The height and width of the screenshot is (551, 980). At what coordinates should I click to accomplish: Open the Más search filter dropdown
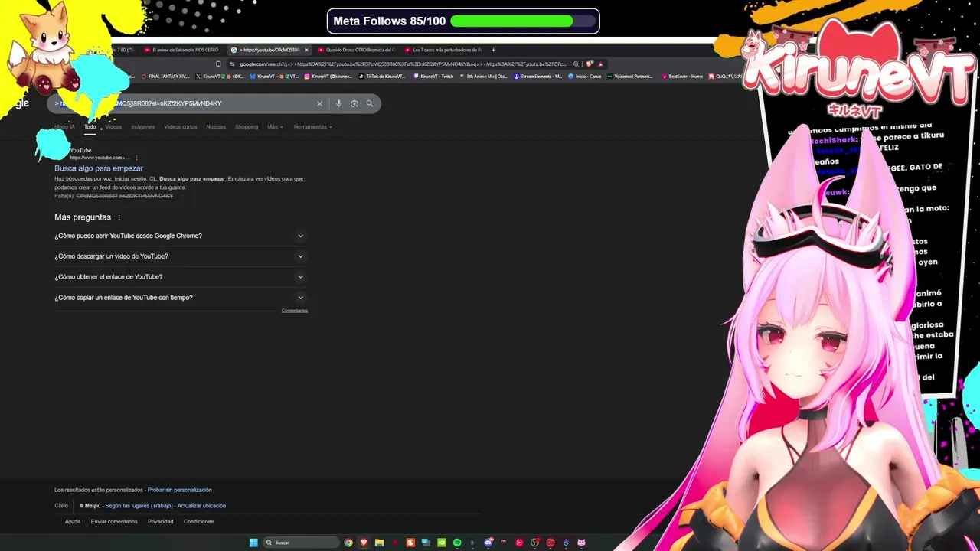pyautogui.click(x=275, y=127)
